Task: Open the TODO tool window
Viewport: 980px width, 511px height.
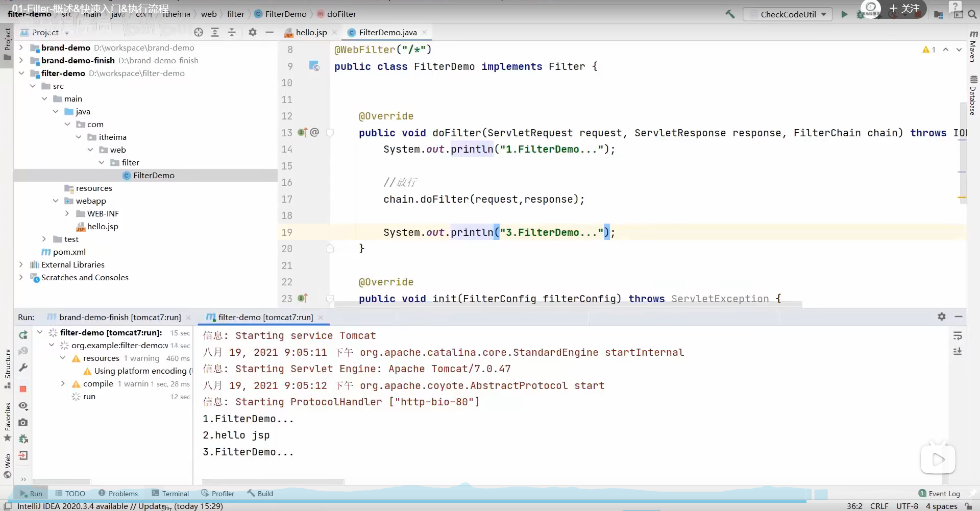Action: pos(70,494)
